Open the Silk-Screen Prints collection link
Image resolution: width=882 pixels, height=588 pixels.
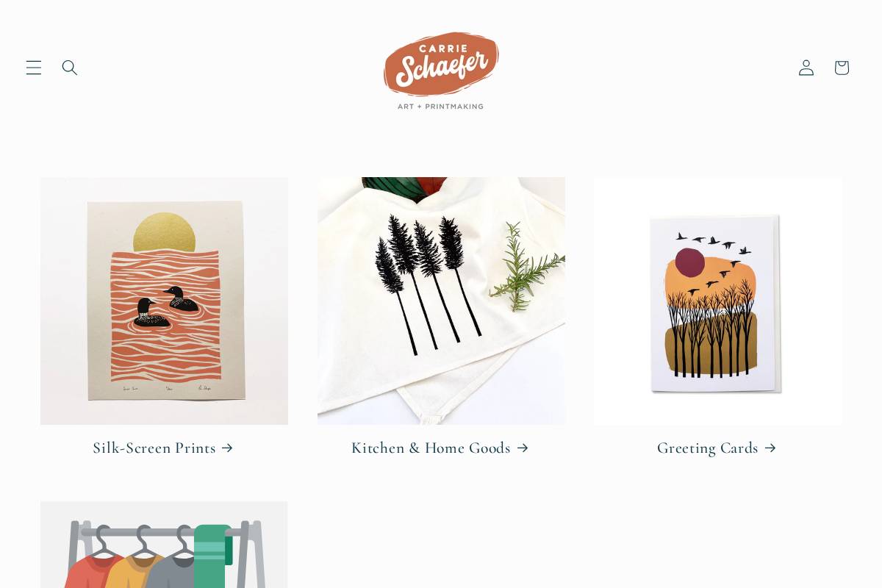[163, 448]
